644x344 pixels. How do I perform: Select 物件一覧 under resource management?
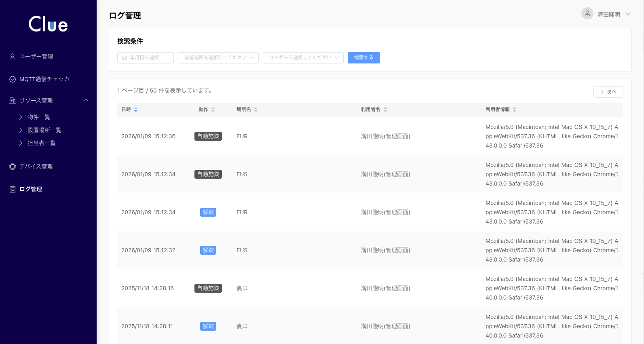pyautogui.click(x=39, y=117)
